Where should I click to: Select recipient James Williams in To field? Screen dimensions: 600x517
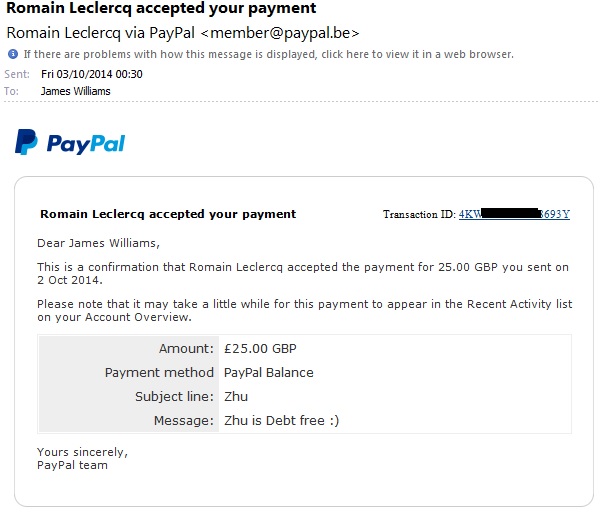(x=75, y=91)
